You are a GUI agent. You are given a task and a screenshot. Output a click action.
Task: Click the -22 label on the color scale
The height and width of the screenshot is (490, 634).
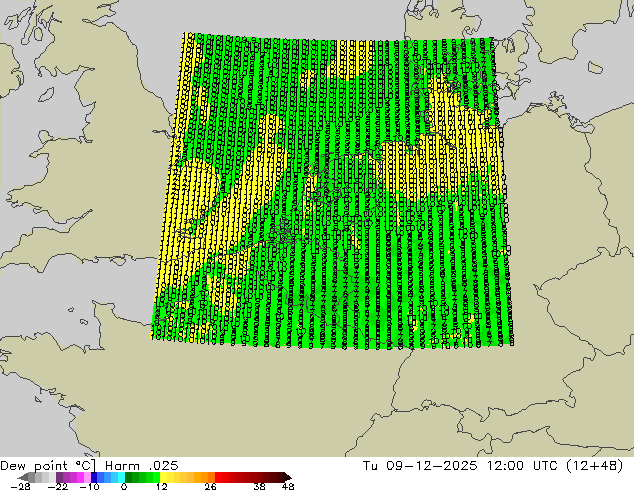coord(58,486)
